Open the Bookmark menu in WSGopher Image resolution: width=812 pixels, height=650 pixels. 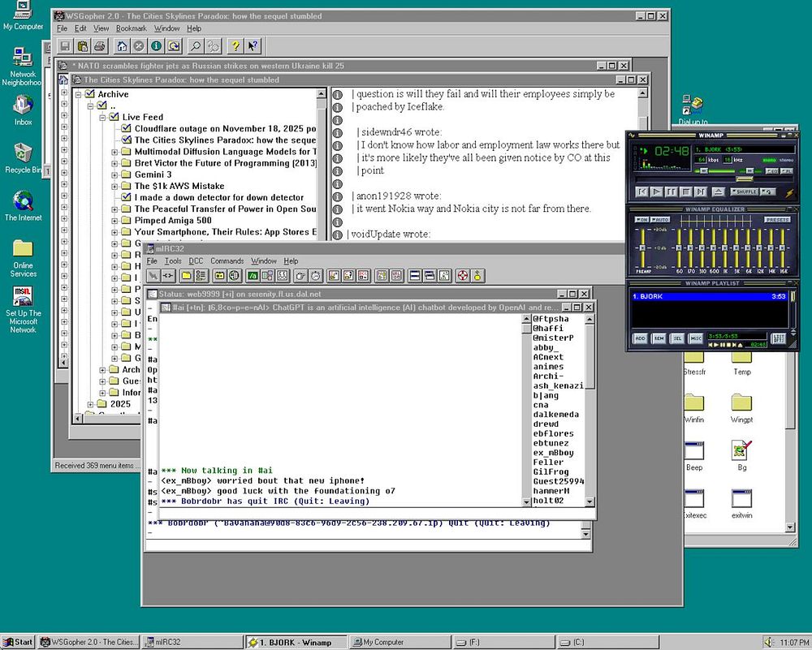point(132,28)
